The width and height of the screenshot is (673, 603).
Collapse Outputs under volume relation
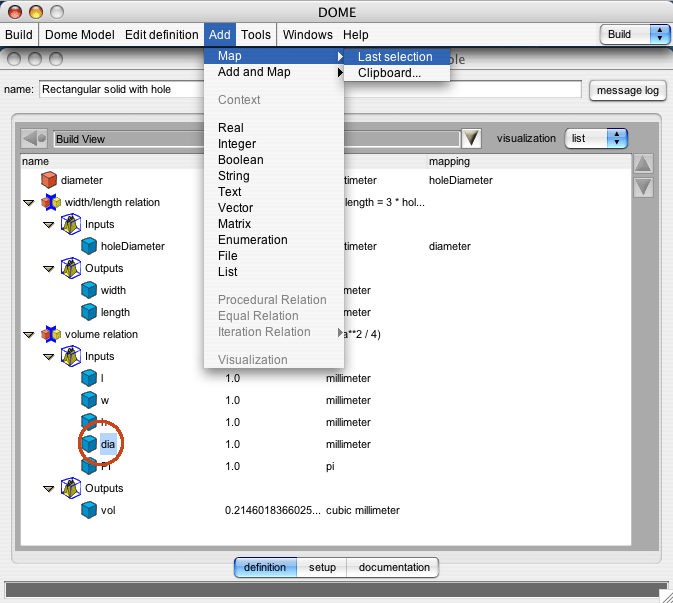49,488
